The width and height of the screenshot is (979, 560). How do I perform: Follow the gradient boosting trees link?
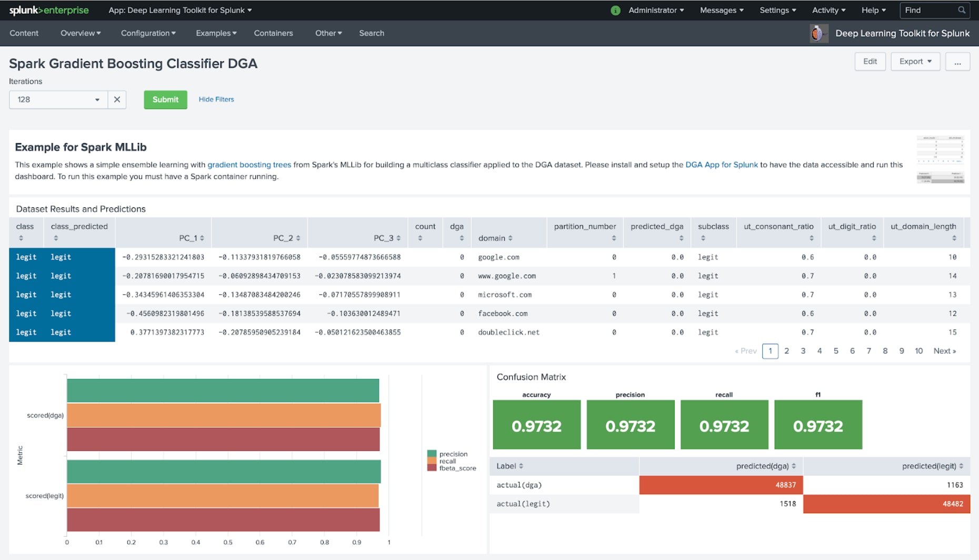click(249, 165)
